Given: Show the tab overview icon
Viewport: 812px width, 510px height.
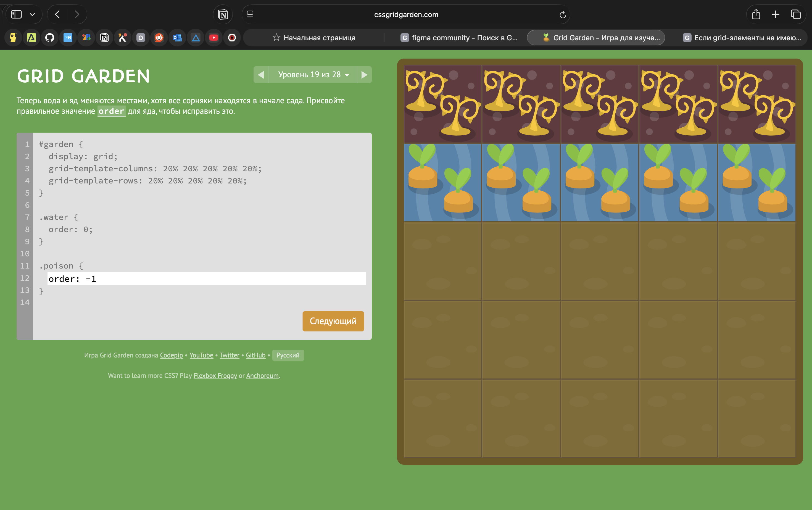Looking at the screenshot, I should point(795,14).
